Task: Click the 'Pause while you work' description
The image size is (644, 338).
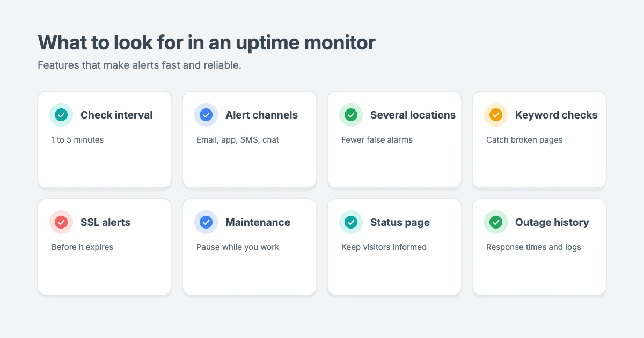Action: 238,247
